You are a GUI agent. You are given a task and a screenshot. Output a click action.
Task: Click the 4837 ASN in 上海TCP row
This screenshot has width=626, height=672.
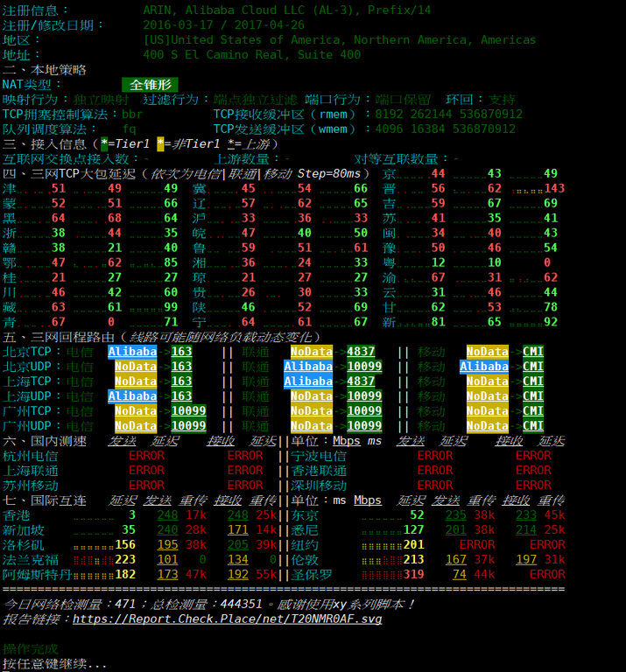coord(361,381)
